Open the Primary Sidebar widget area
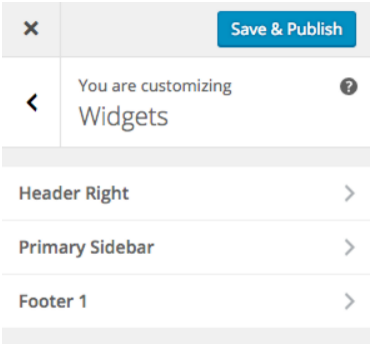370x360 pixels. click(x=186, y=247)
